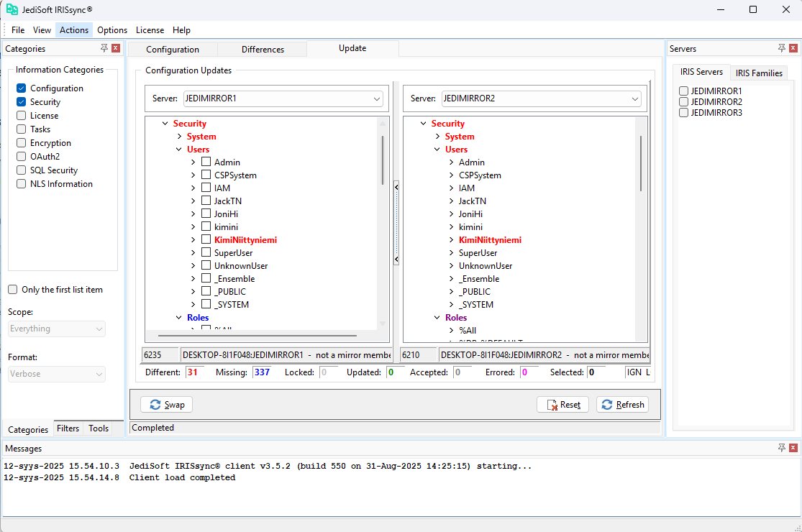Collapse the Security node in left tree
Image resolution: width=802 pixels, height=532 pixels.
click(165, 123)
